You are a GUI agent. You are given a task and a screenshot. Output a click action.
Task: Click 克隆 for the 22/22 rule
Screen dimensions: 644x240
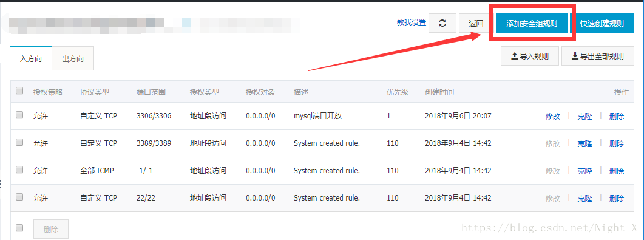[585, 199]
